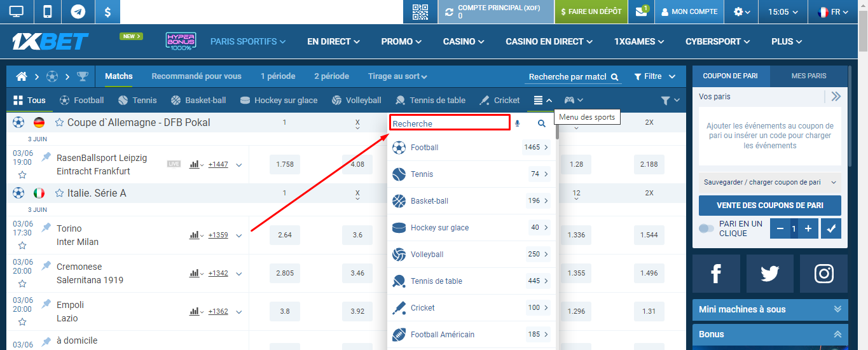Screen dimensions: 868x350
Task: Click the Recherche par match search field
Action: tap(567, 76)
